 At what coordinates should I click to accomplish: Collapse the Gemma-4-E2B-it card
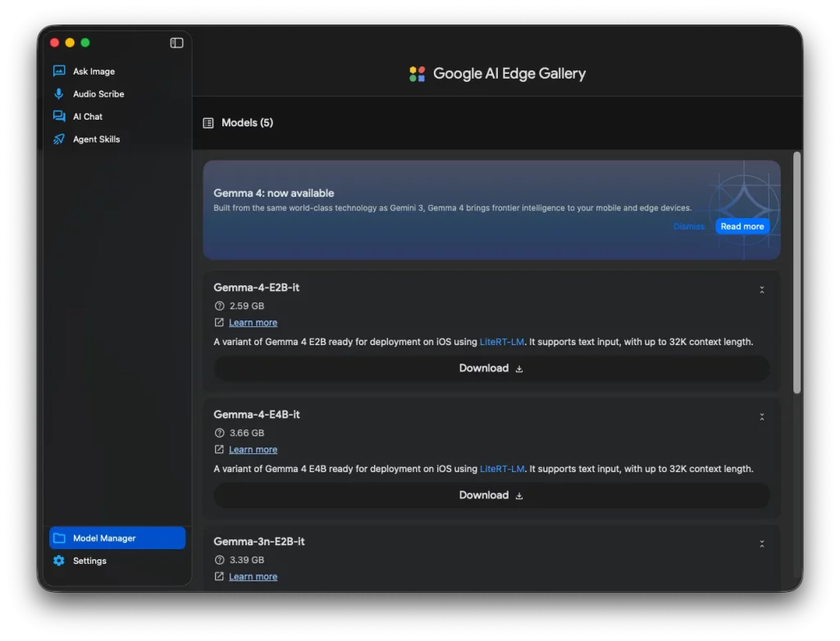(762, 289)
